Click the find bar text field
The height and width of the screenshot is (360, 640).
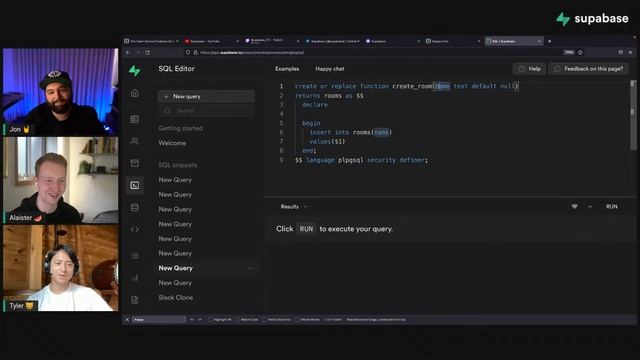coord(159,320)
